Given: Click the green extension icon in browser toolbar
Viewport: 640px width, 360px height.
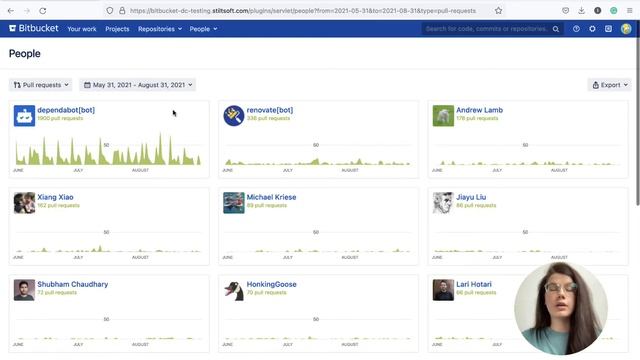Looking at the screenshot, I should tap(613, 11).
